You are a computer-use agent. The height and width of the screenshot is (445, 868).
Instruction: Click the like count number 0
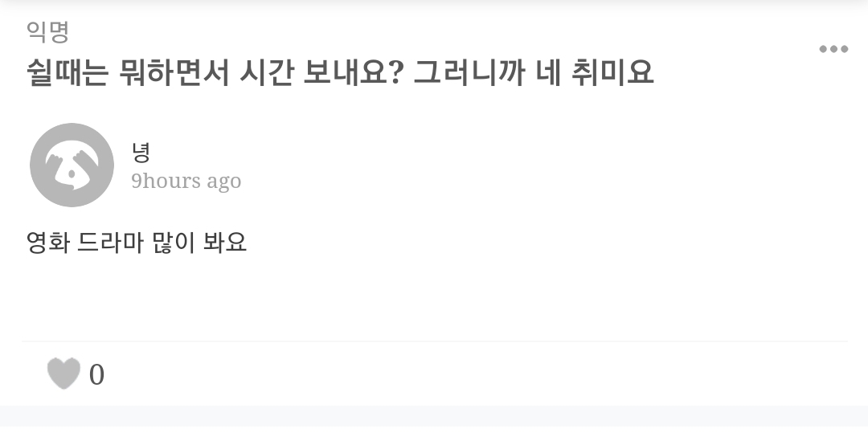96,375
